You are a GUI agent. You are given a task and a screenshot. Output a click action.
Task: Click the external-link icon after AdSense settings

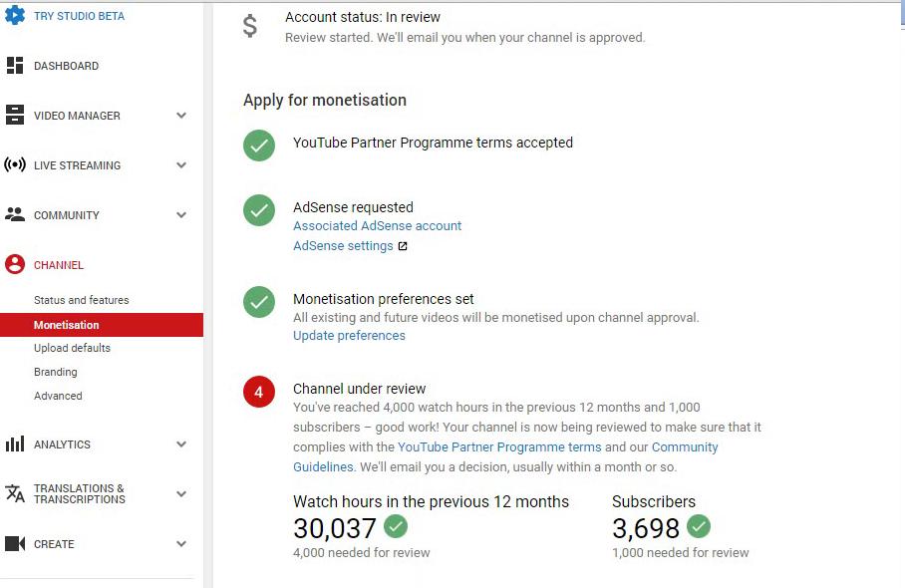pos(403,246)
